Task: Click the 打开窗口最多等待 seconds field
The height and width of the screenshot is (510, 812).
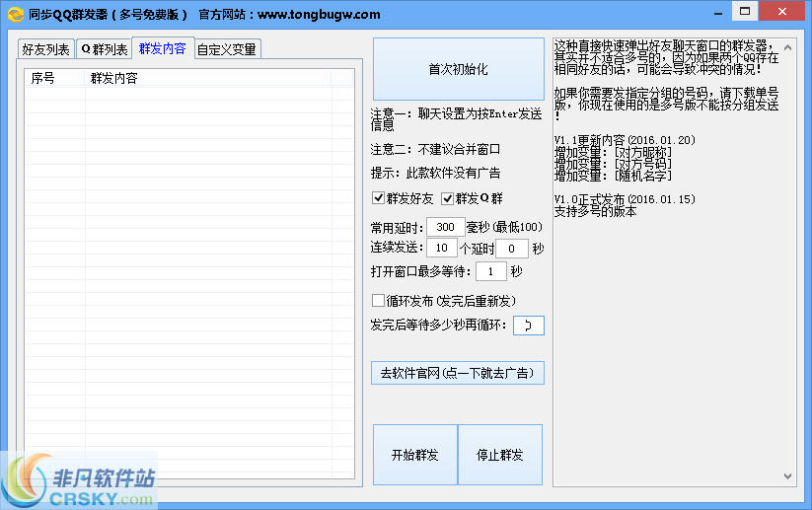Action: pyautogui.click(x=491, y=271)
